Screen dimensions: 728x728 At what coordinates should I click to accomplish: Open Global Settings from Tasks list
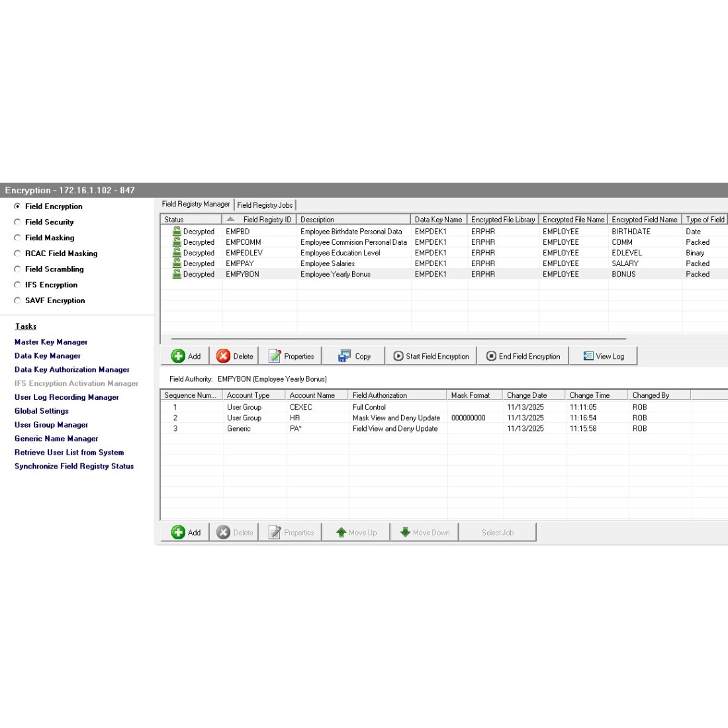click(x=41, y=411)
